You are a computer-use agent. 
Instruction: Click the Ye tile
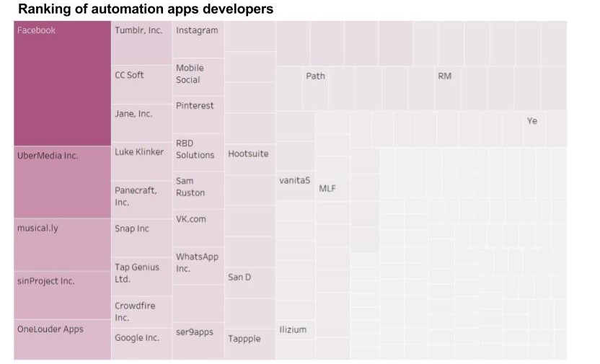[534, 129]
